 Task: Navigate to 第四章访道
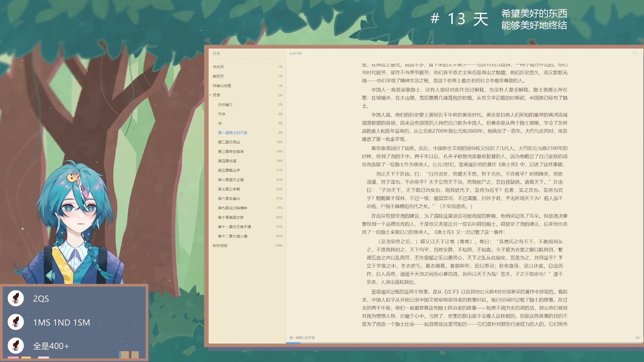click(247, 161)
